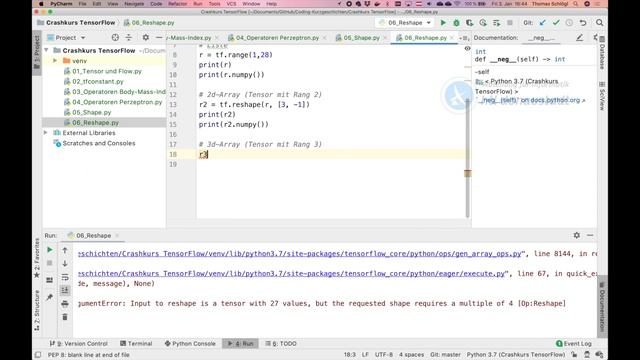The width and height of the screenshot is (640, 360).
Task: Select 01_Tensor und Flow.py in tree
Action: (x=107, y=71)
